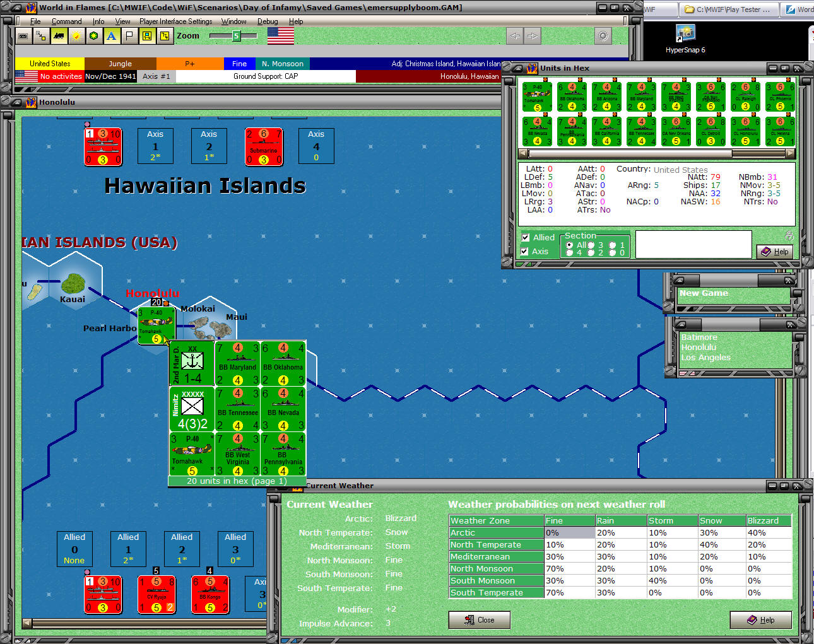
Task: Click the blue letter A toolbar icon
Action: [x=112, y=36]
